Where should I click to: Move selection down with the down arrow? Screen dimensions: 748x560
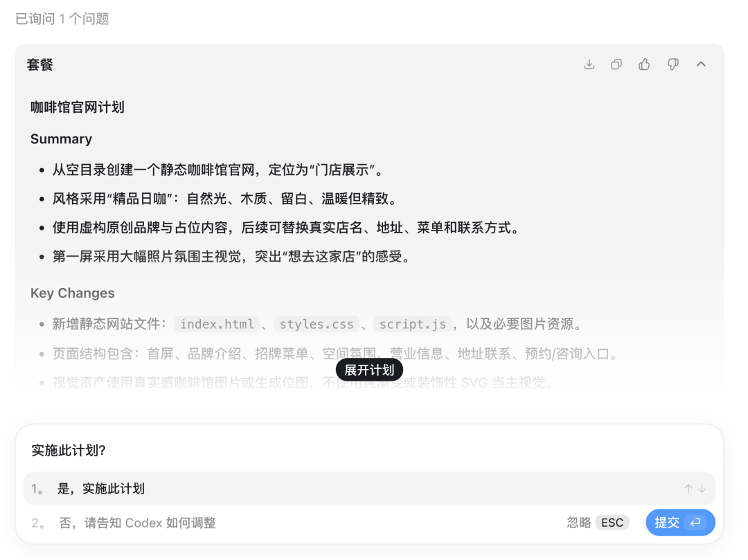pyautogui.click(x=702, y=489)
